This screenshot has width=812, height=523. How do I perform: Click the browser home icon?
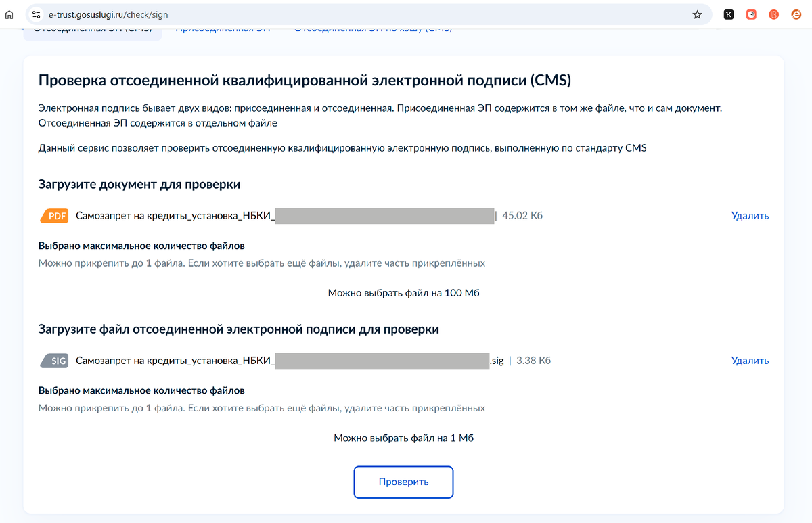(x=9, y=14)
